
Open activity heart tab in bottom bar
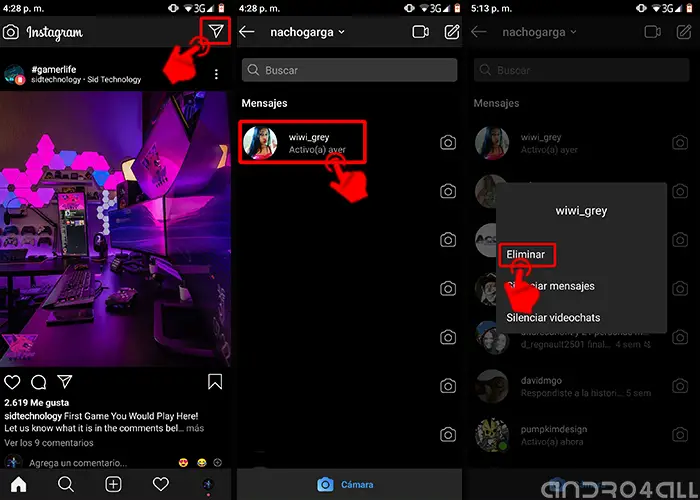[161, 484]
